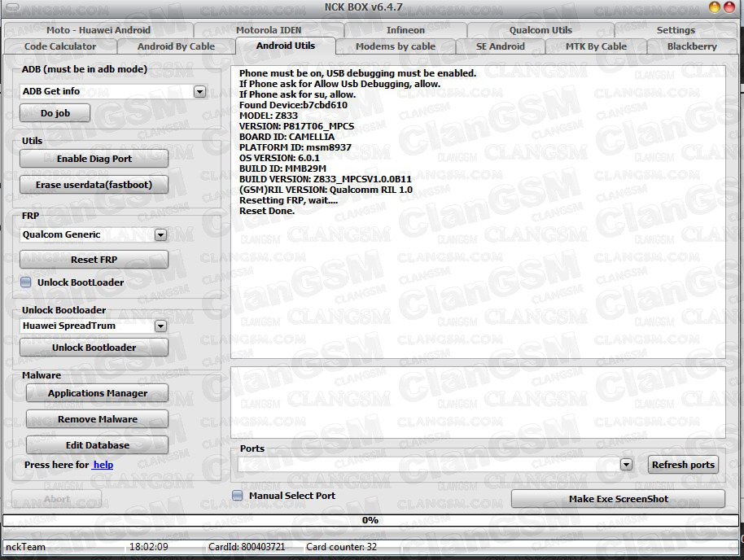Click Erase userdata(fastboot) button

94,185
